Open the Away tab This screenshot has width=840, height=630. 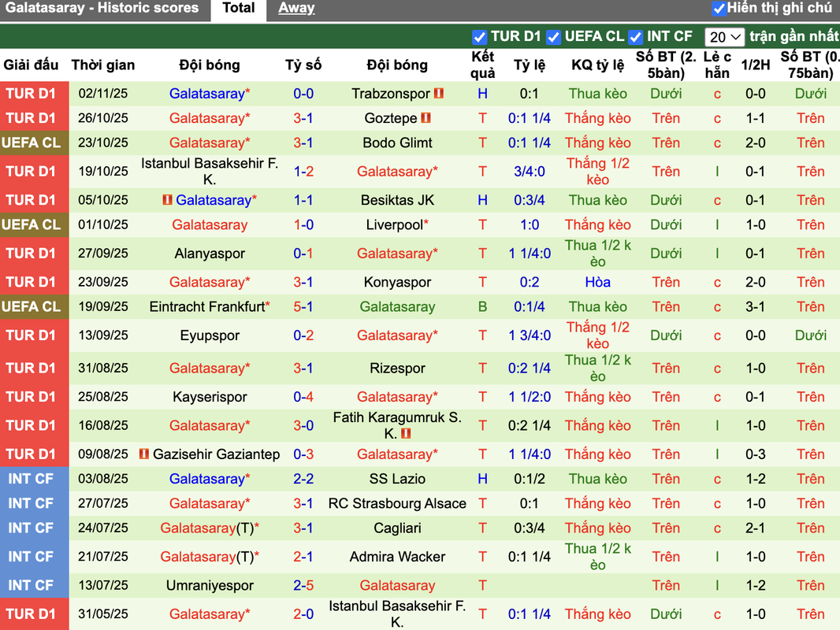click(296, 9)
